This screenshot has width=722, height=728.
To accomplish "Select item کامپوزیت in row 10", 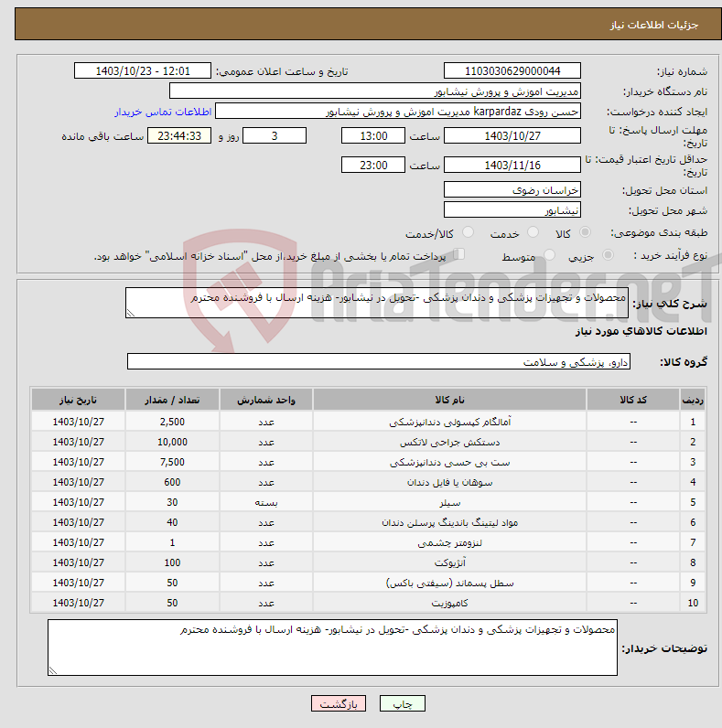I will click(449, 603).
